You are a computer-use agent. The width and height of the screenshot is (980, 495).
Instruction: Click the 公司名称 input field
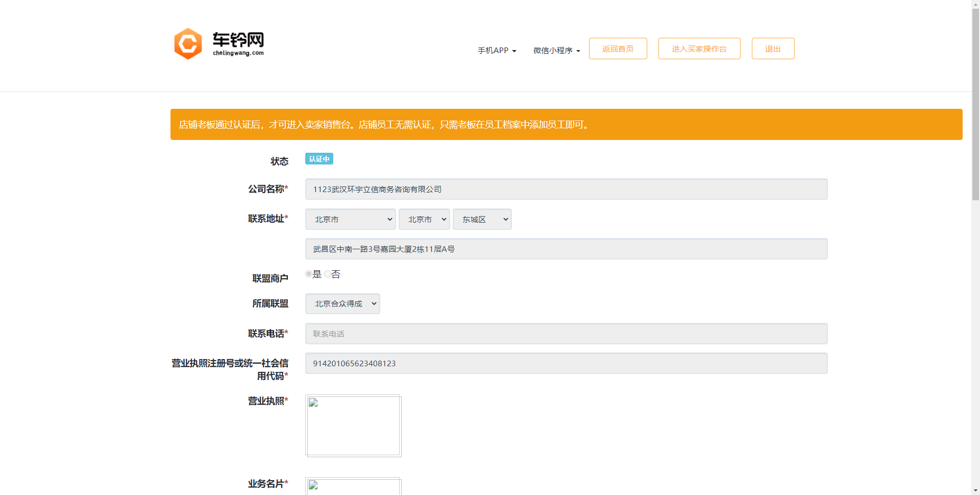pyautogui.click(x=566, y=189)
